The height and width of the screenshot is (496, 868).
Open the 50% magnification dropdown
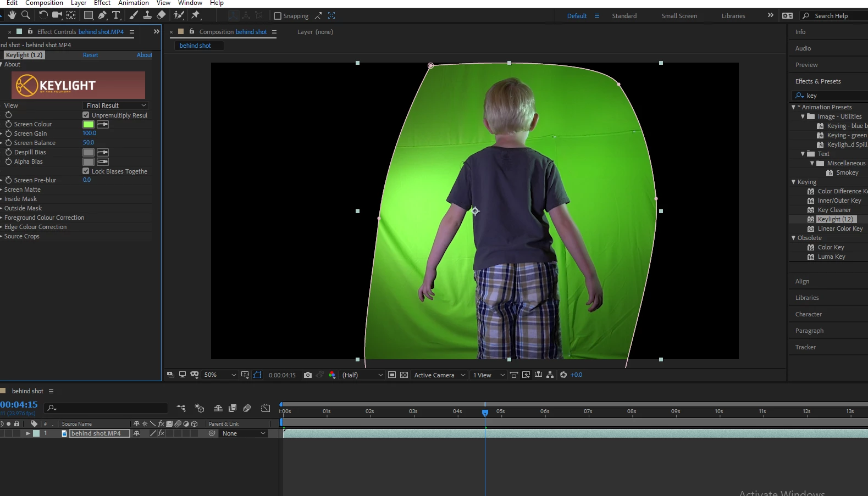click(220, 375)
